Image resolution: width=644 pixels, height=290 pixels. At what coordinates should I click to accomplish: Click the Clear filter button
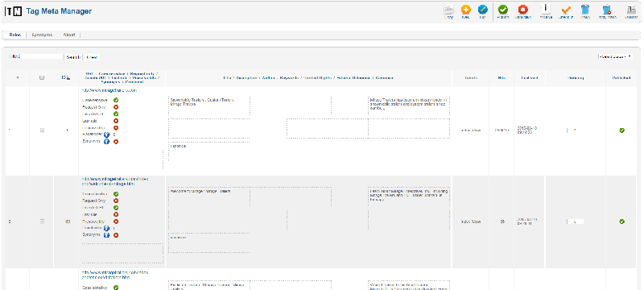[92, 57]
